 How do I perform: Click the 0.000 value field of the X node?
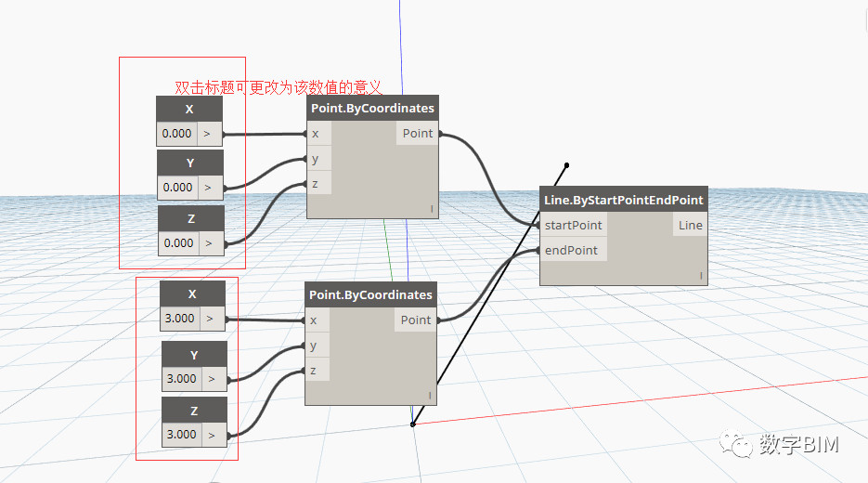point(177,134)
